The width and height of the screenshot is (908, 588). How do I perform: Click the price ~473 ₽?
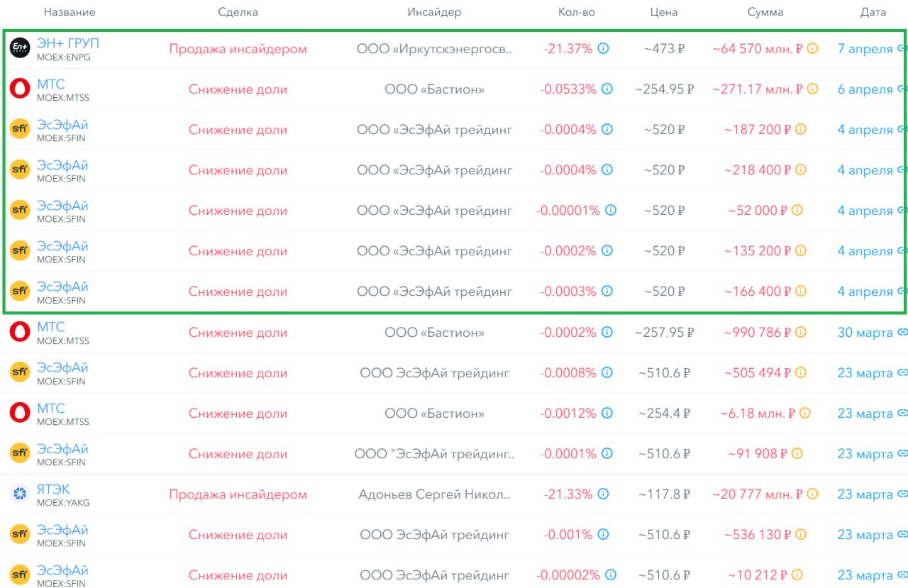664,49
